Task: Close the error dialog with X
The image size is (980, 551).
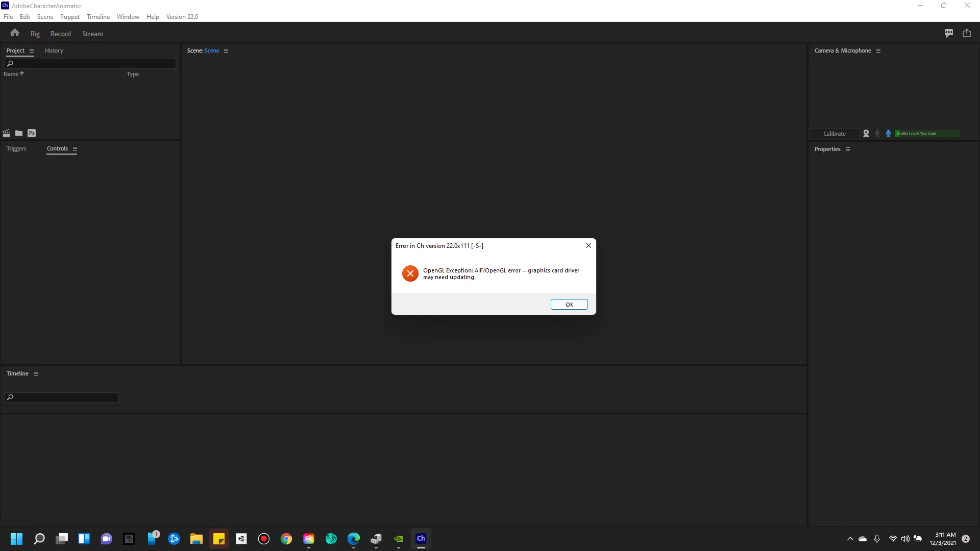Action: coord(588,245)
